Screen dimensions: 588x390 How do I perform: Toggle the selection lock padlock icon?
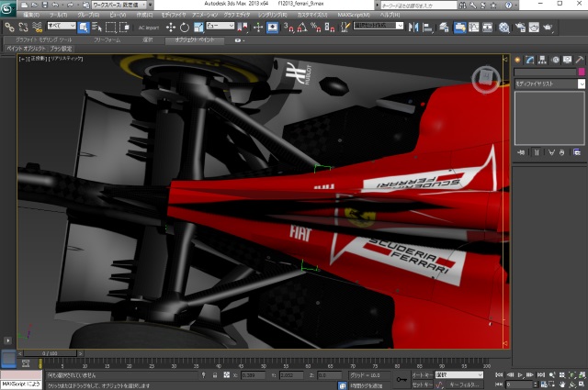[215, 375]
